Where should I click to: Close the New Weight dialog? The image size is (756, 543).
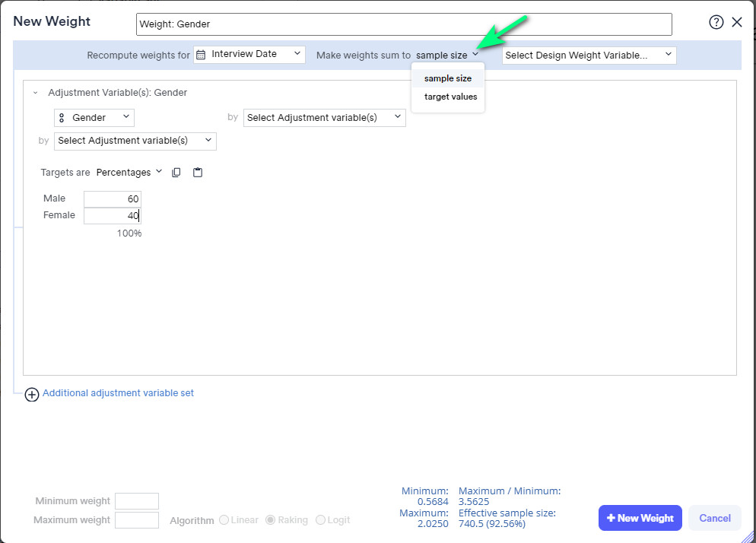click(737, 22)
